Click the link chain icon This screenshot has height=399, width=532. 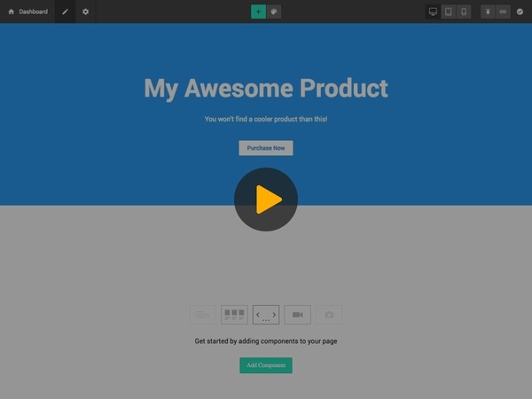pyautogui.click(x=503, y=12)
